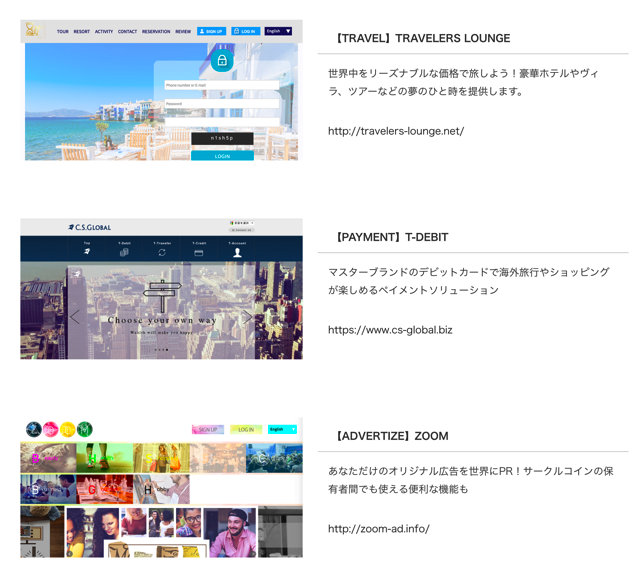Viewport: 639px width, 570px height.
Task: Click the gold Travelers Lounge logo
Action: pos(33,30)
